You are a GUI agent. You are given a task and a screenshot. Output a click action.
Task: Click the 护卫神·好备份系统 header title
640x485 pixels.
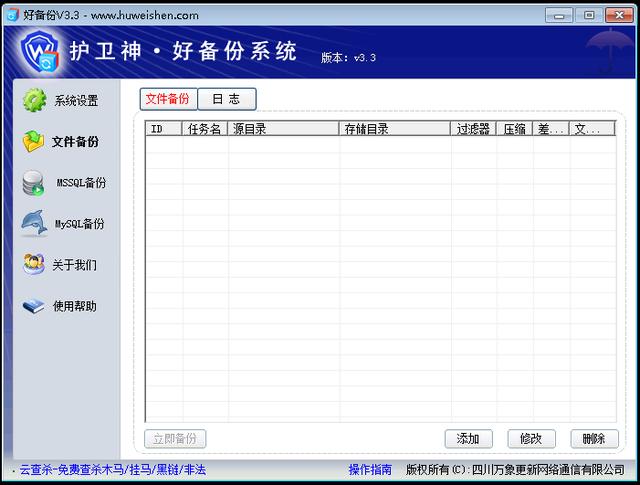click(183, 51)
